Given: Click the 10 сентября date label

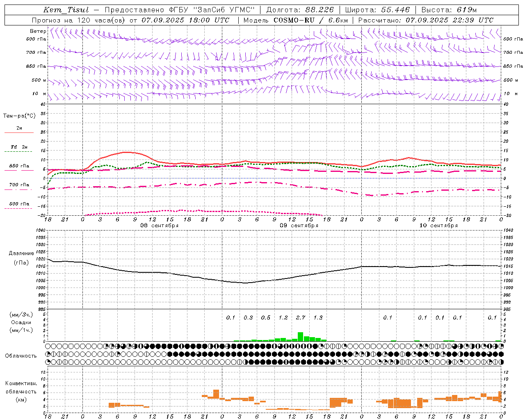Looking at the screenshot, I should [x=438, y=226].
